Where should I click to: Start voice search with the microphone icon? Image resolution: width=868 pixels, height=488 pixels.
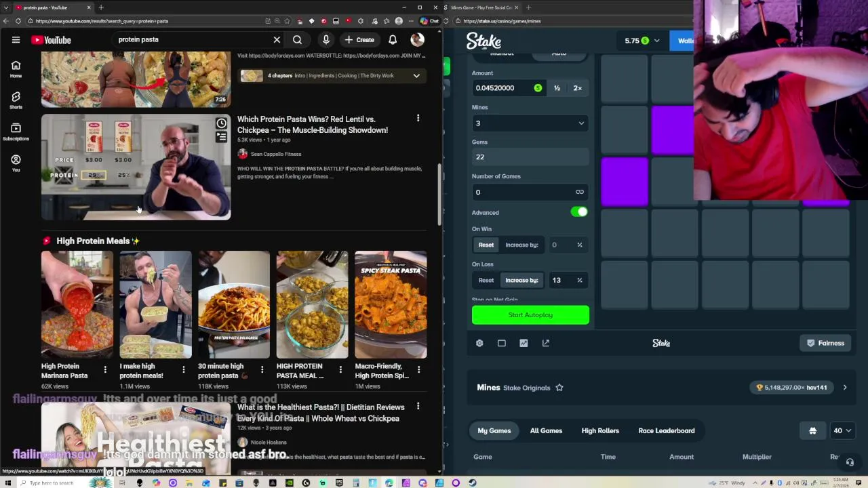pos(326,40)
